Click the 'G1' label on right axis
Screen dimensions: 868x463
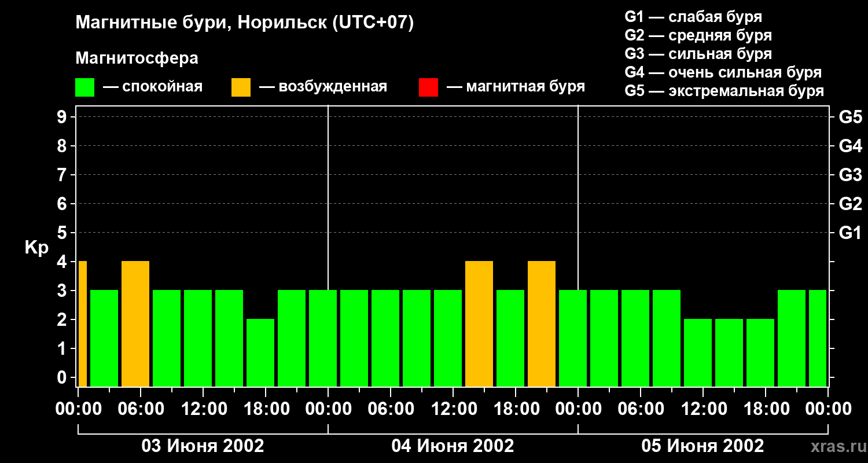point(850,233)
